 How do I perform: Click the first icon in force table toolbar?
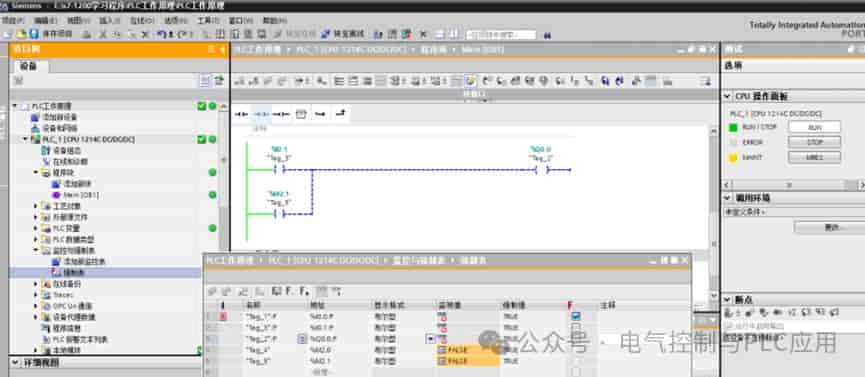(x=212, y=291)
